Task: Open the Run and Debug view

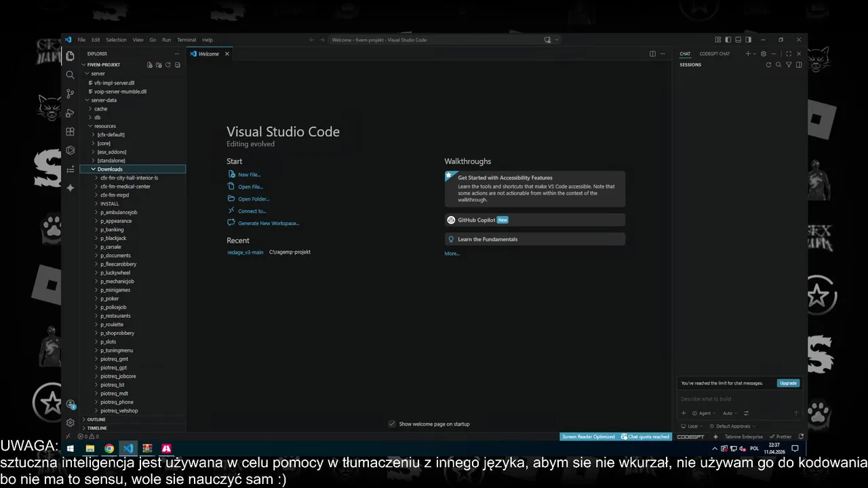Action: tap(70, 113)
